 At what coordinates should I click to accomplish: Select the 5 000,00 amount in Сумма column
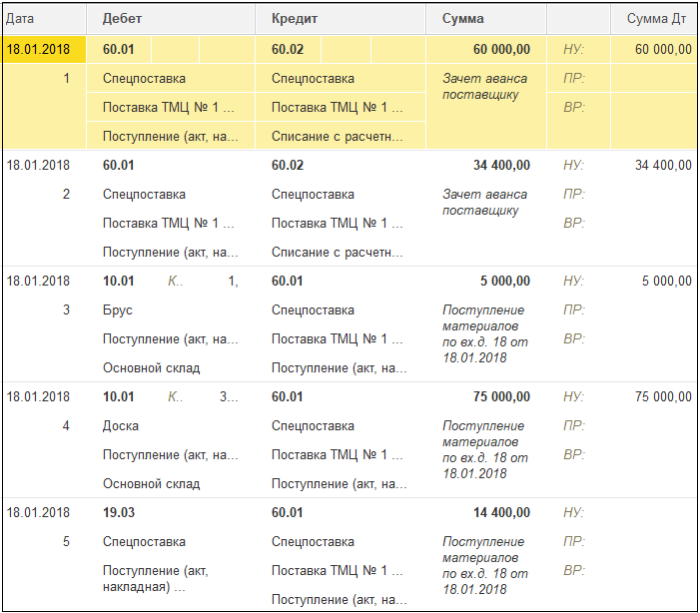tap(505, 282)
